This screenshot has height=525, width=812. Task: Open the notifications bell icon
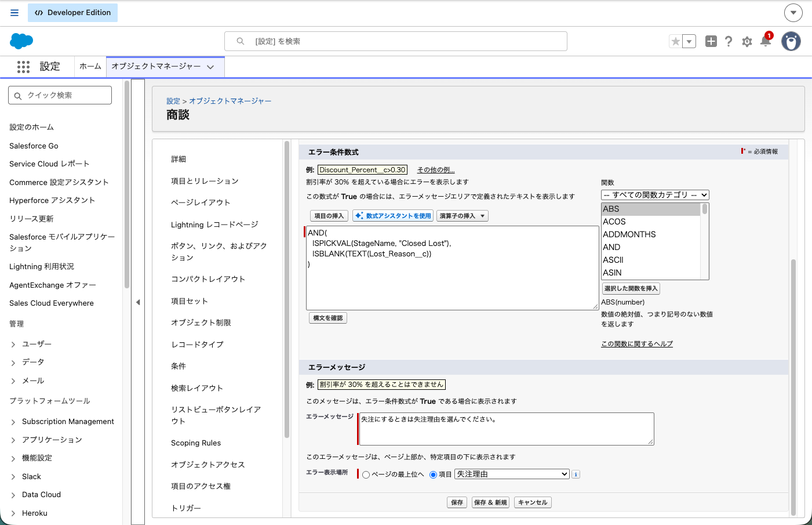point(766,41)
